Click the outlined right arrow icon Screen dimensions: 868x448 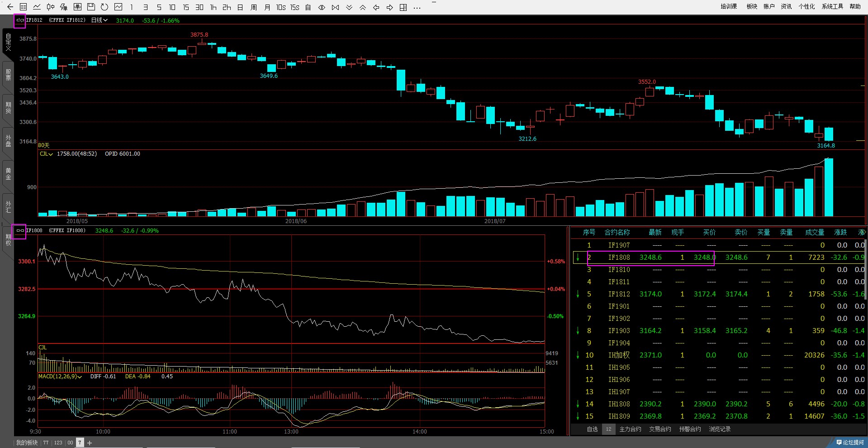point(389,7)
